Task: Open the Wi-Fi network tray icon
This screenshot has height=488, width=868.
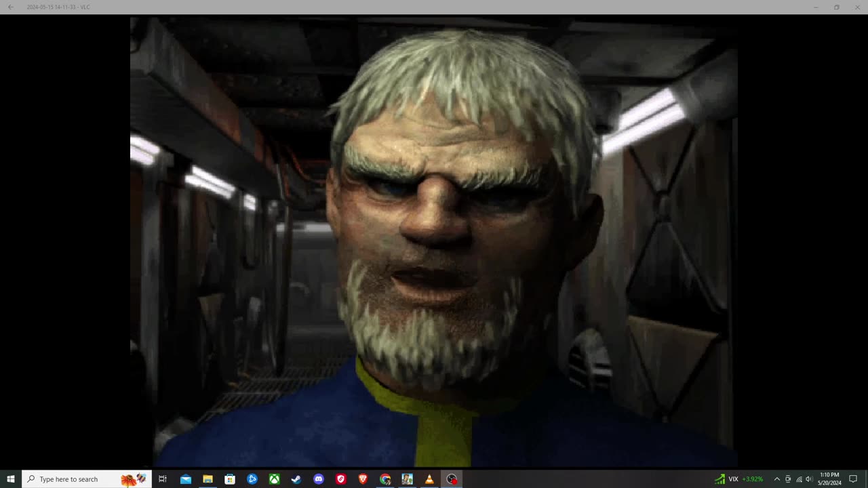Action: click(x=799, y=479)
